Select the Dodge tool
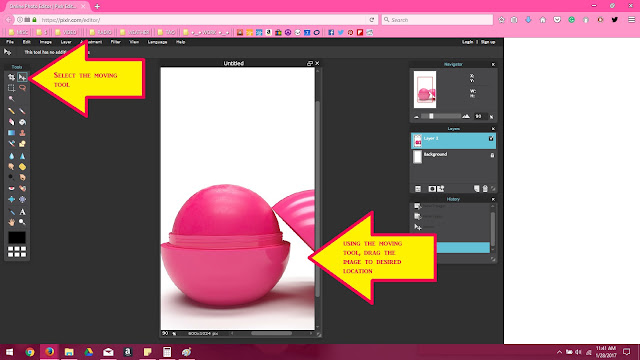Screen dimensions: 640x360 coord(11,177)
